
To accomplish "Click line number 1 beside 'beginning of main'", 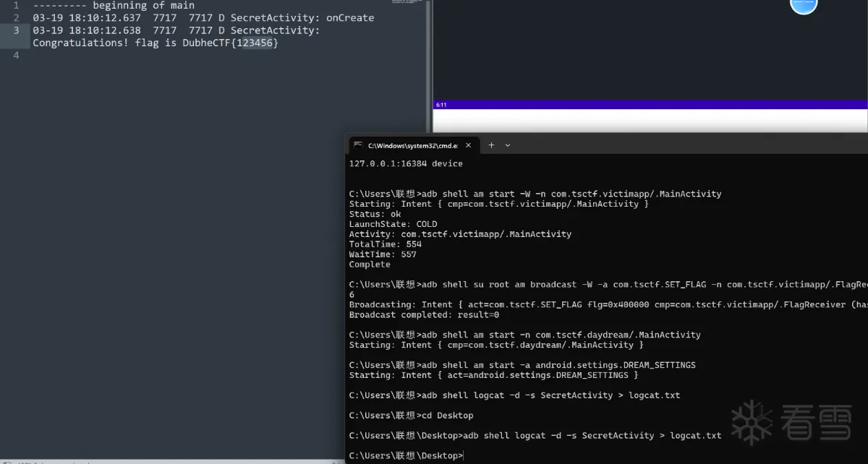I will 15,5.
